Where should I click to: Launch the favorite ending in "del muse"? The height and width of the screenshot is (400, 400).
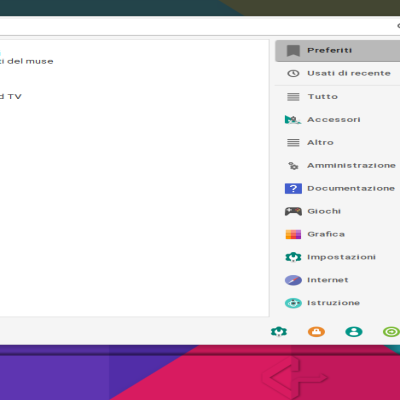click(x=27, y=61)
